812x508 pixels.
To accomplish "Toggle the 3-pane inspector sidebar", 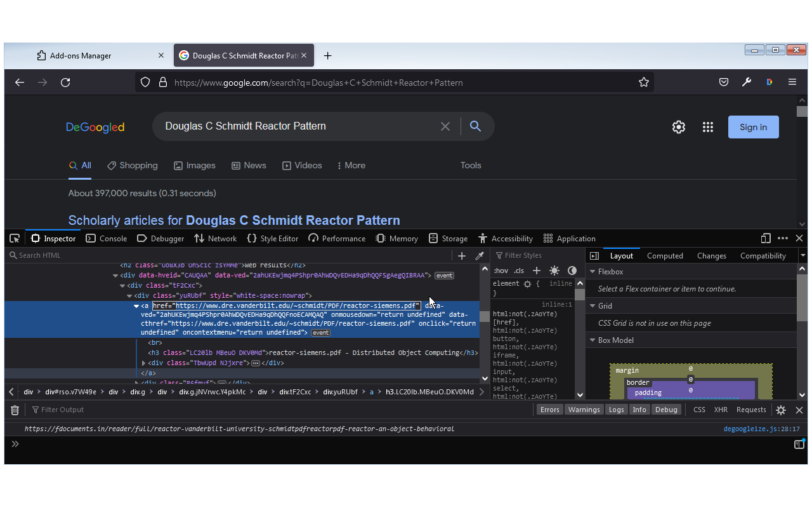I will point(594,256).
